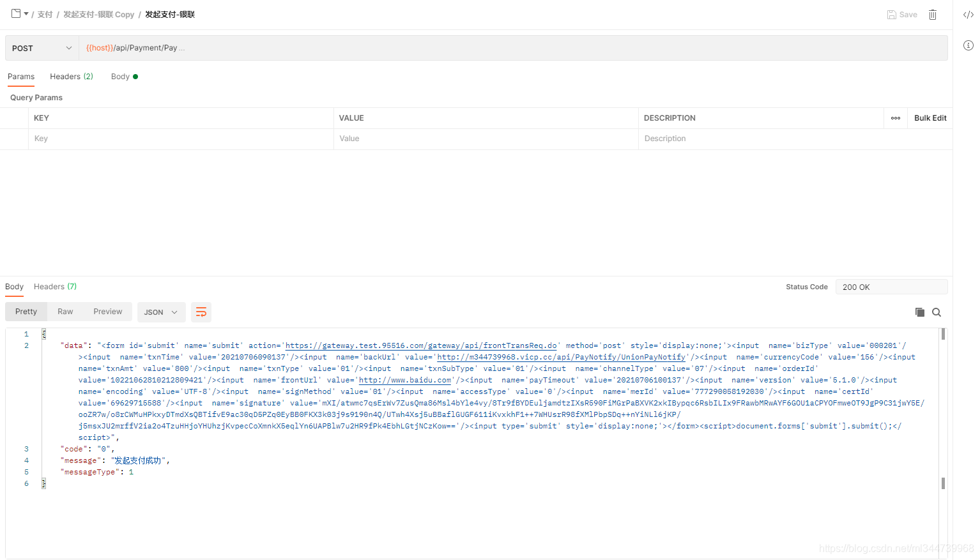Image resolution: width=980 pixels, height=560 pixels.
Task: Open the column options ellipsis icon
Action: (896, 118)
